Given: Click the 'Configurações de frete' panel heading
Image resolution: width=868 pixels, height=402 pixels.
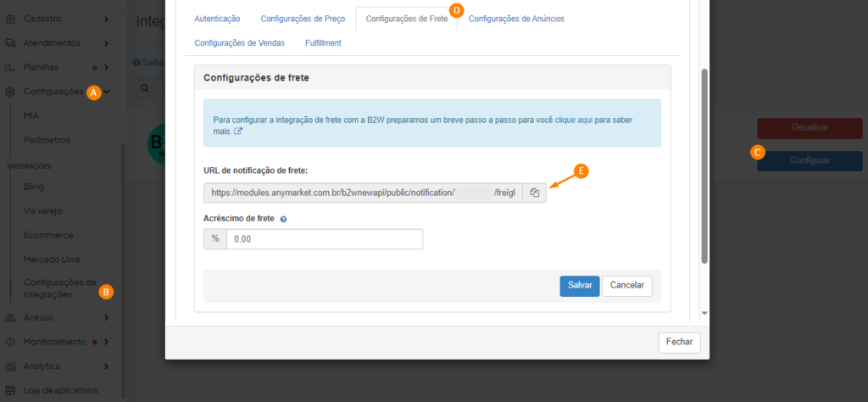Looking at the screenshot, I should [256, 78].
